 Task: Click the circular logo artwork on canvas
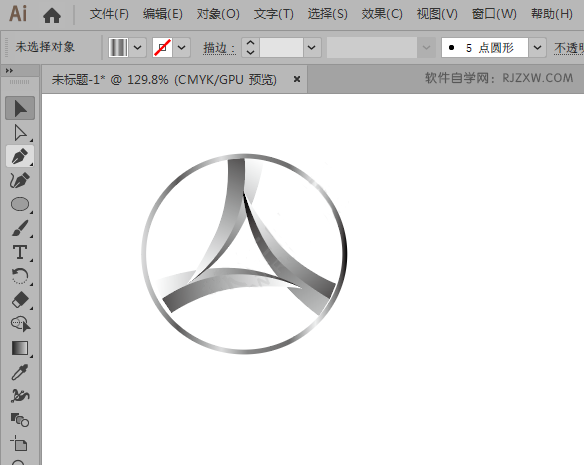pyautogui.click(x=245, y=253)
